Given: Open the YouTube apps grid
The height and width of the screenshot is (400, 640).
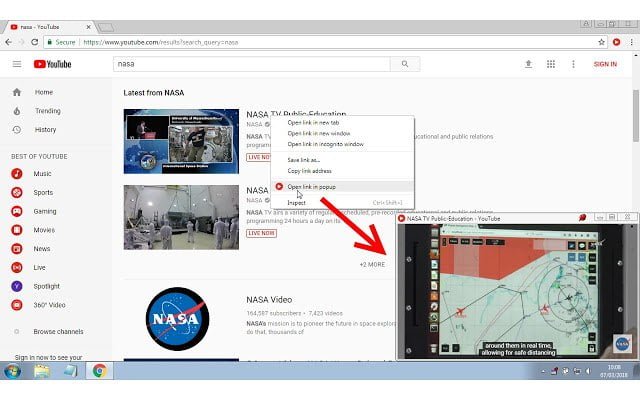Looking at the screenshot, I should (550, 64).
